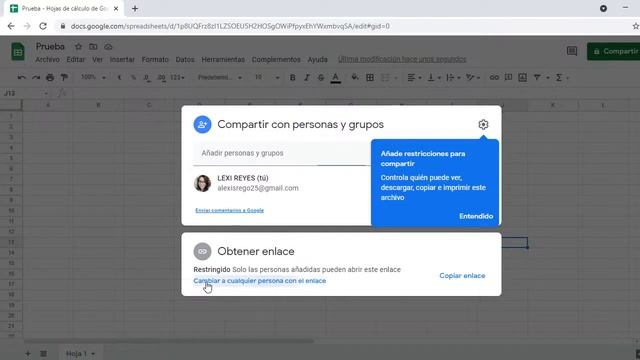Screen dimensions: 640x360
Task: Open the Insertar menu
Action: (122, 60)
